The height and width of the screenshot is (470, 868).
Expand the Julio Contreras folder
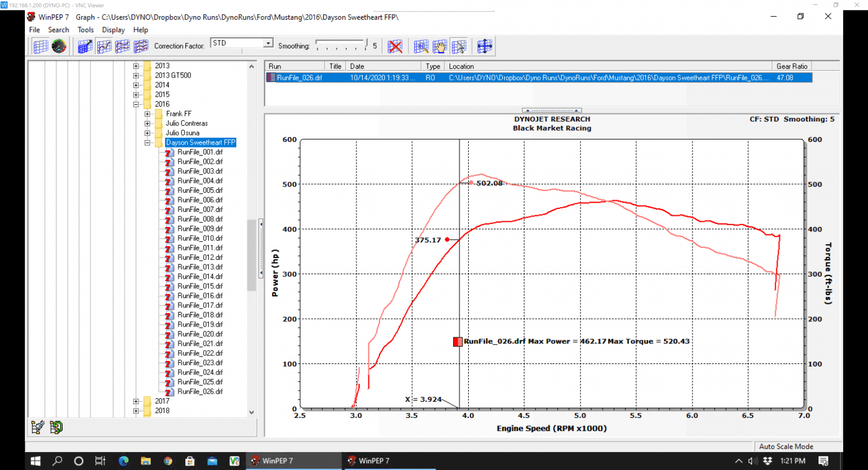[x=147, y=123]
